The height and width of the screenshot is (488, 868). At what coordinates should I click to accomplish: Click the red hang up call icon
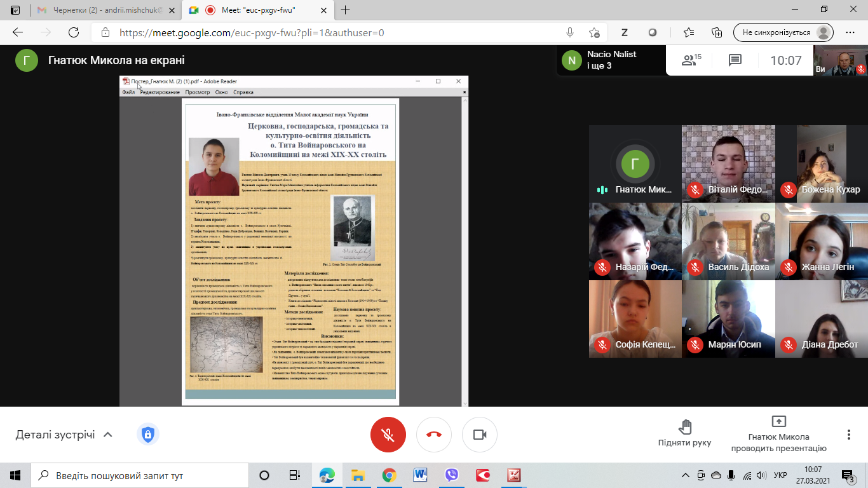(434, 435)
